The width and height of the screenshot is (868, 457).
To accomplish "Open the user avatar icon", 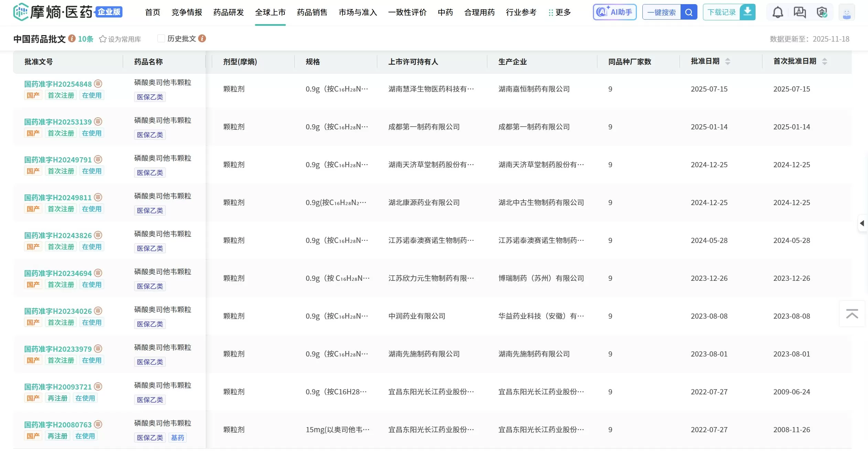I will [847, 12].
